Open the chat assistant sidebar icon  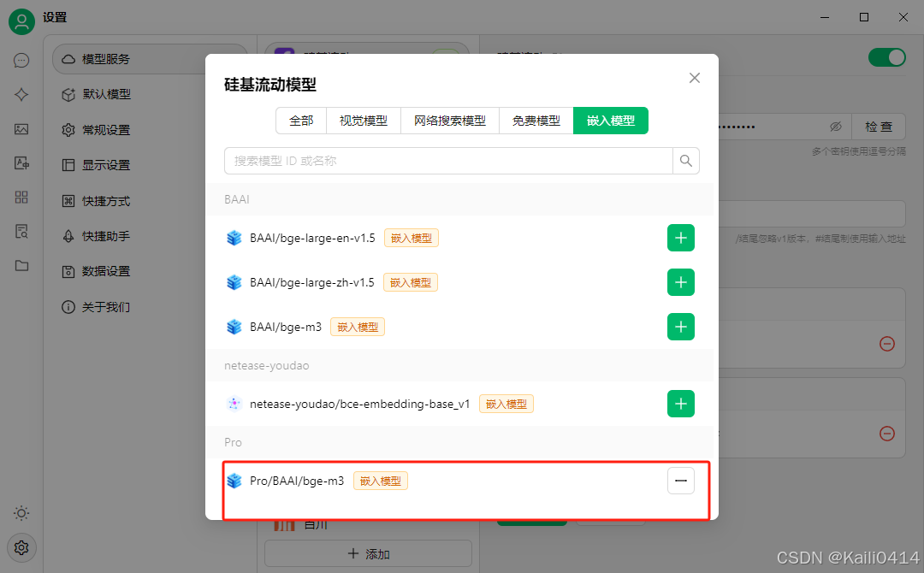pyautogui.click(x=21, y=61)
